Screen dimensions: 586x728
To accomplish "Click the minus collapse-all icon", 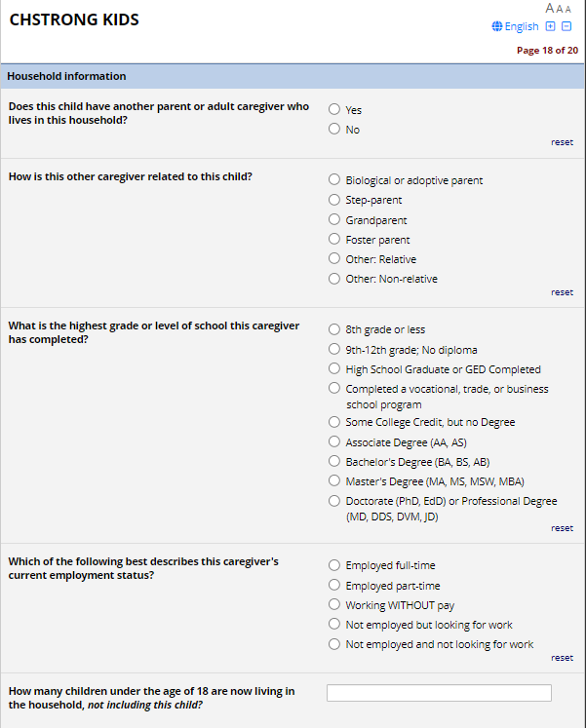I will click(x=566, y=26).
